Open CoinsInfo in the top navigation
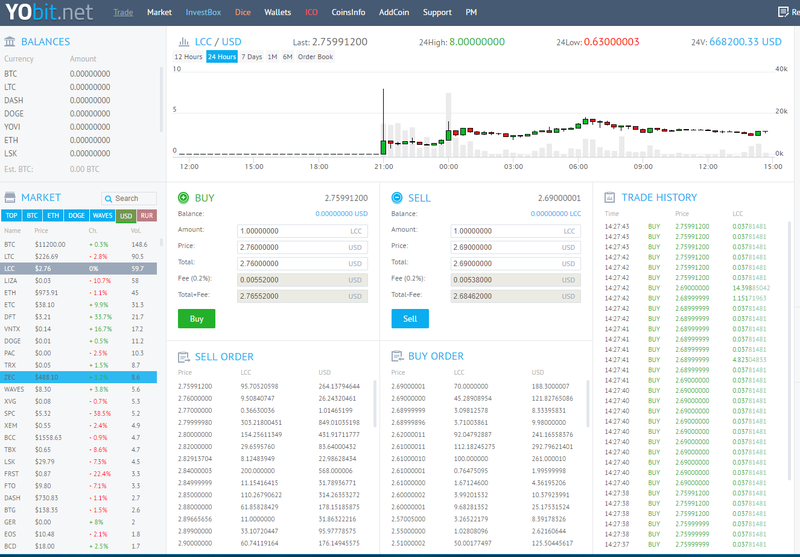This screenshot has width=800, height=557. click(348, 12)
